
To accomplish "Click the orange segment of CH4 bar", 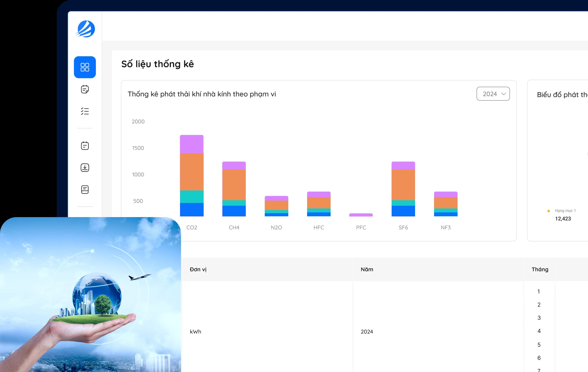I will click(234, 185).
